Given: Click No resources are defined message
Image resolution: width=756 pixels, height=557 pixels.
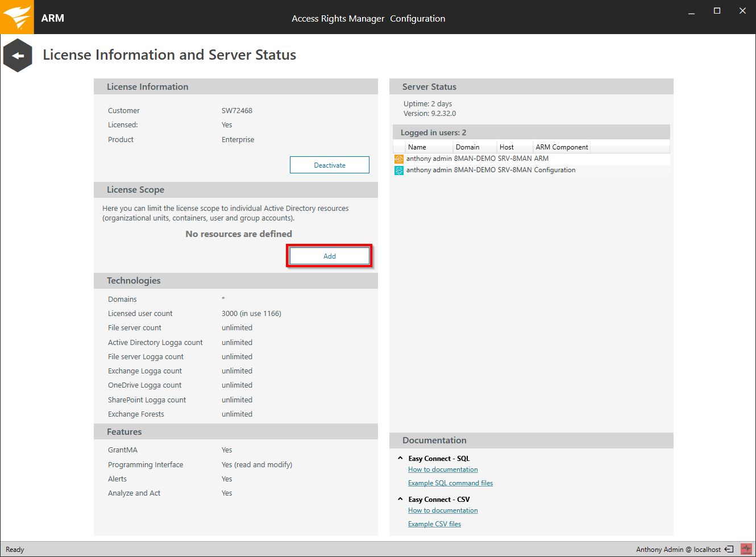Looking at the screenshot, I should point(239,234).
